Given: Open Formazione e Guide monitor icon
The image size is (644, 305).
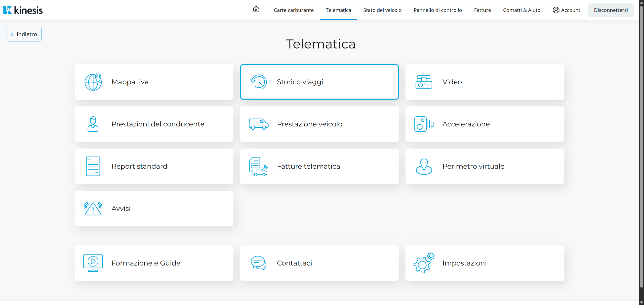Looking at the screenshot, I should click(x=93, y=263).
